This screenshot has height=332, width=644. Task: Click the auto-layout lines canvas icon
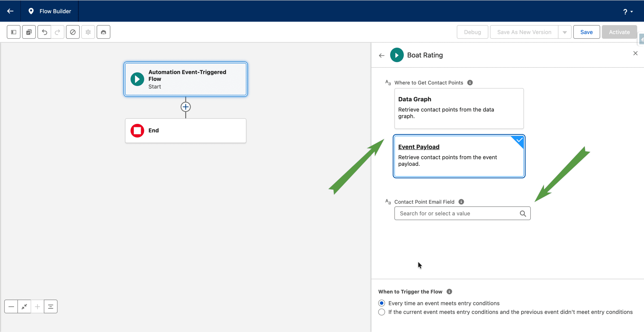click(51, 307)
